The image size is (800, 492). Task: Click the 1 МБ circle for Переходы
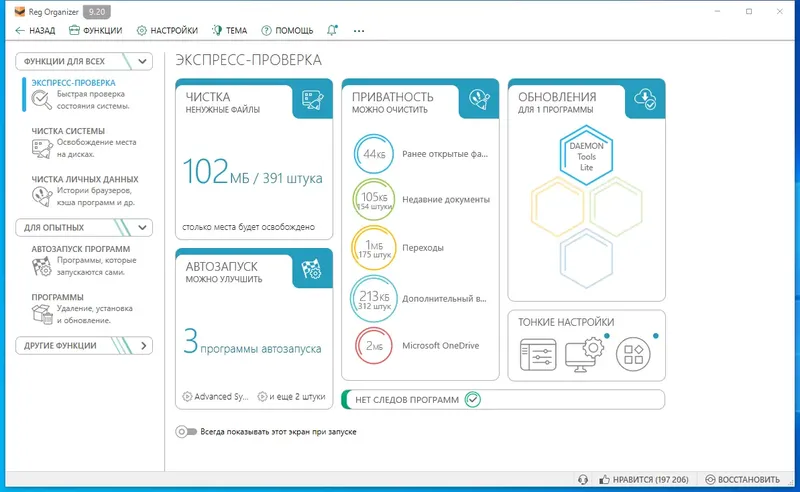[374, 248]
